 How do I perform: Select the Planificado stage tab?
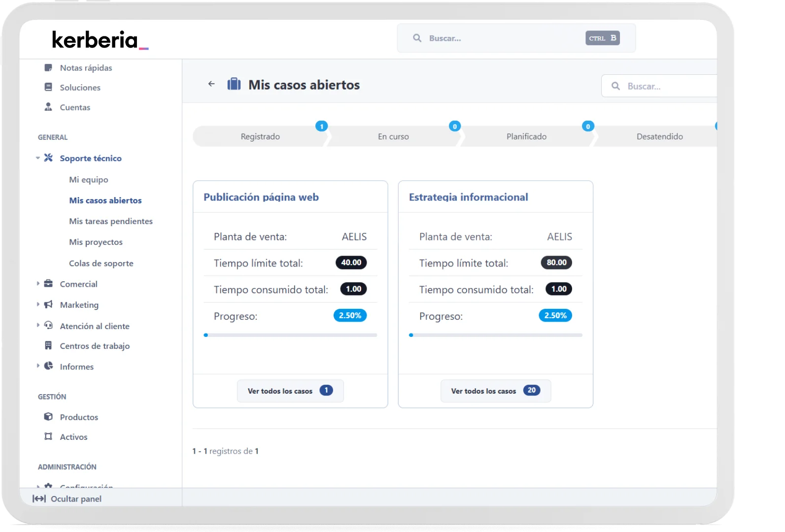(526, 136)
